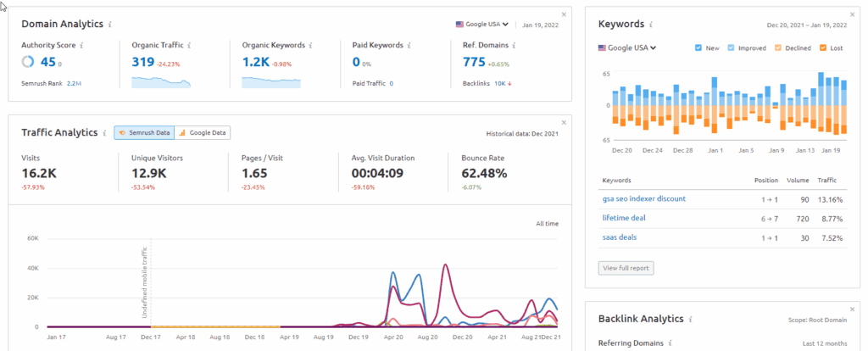Screen dimensions: 868x351
Task: Click the Backlink Analytics info icon
Action: [691, 319]
